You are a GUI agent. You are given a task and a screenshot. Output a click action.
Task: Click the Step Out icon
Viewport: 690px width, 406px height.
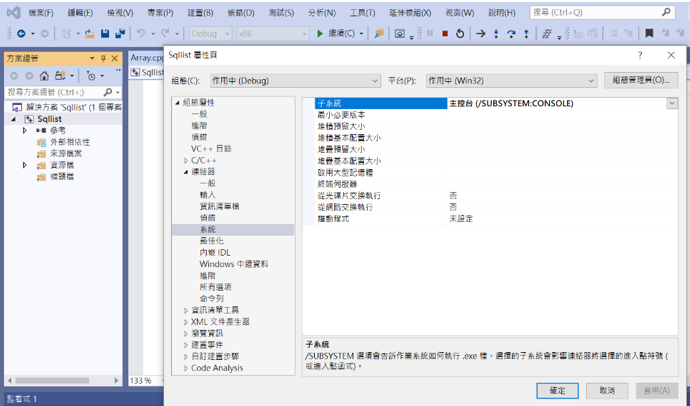point(526,33)
